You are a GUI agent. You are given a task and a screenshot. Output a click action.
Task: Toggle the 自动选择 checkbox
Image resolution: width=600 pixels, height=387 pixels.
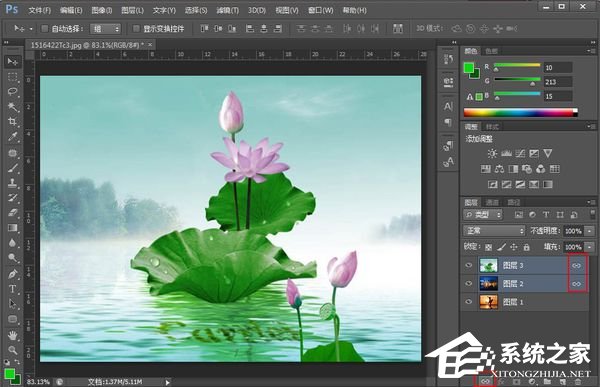click(44, 28)
